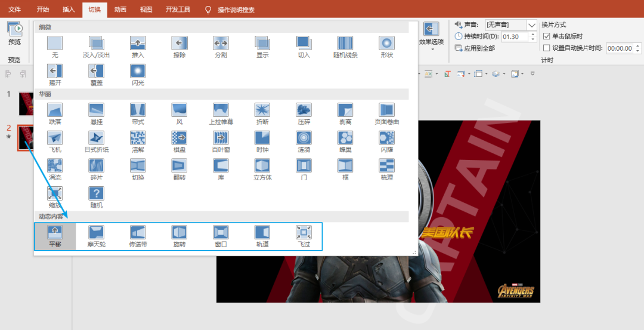644x330 pixels.
Task: Pick the 显示 reveal transition
Action: click(262, 47)
